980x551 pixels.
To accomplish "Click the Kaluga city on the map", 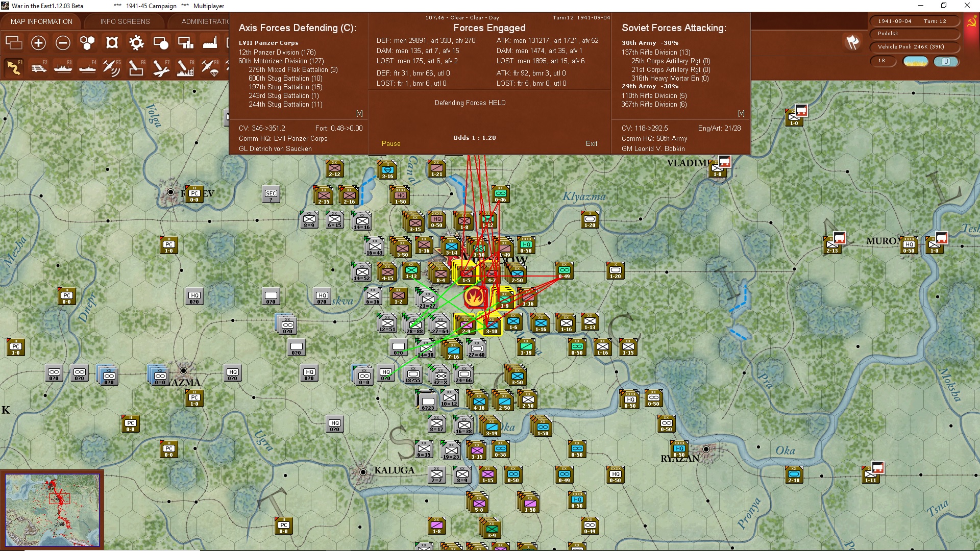I will (363, 472).
